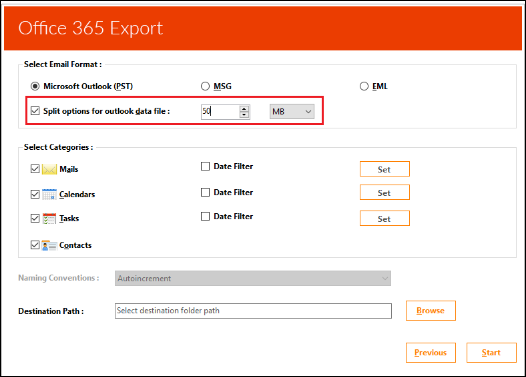The image size is (526, 377).
Task: Uncheck the Calendars category checkbox
Action: [35, 194]
